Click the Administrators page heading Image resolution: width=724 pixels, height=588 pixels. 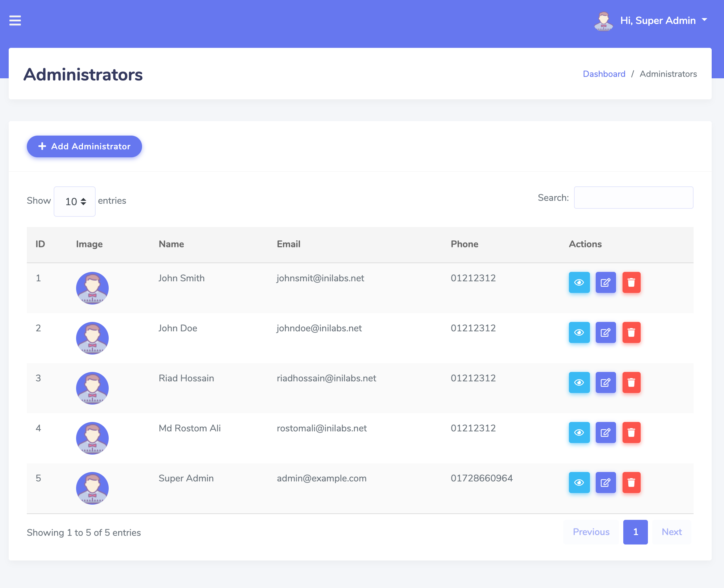tap(83, 75)
